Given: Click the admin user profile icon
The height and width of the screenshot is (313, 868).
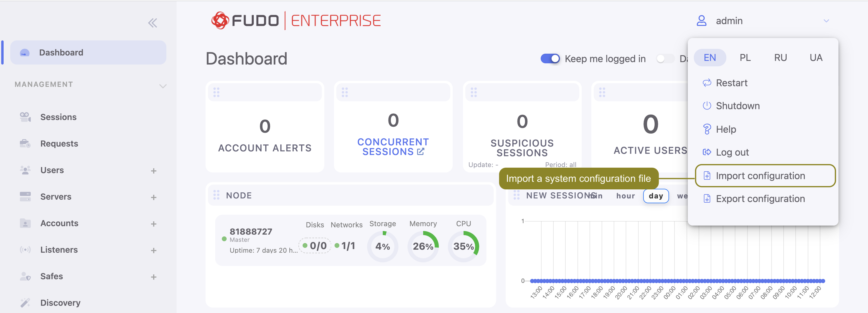Looking at the screenshot, I should pyautogui.click(x=701, y=21).
